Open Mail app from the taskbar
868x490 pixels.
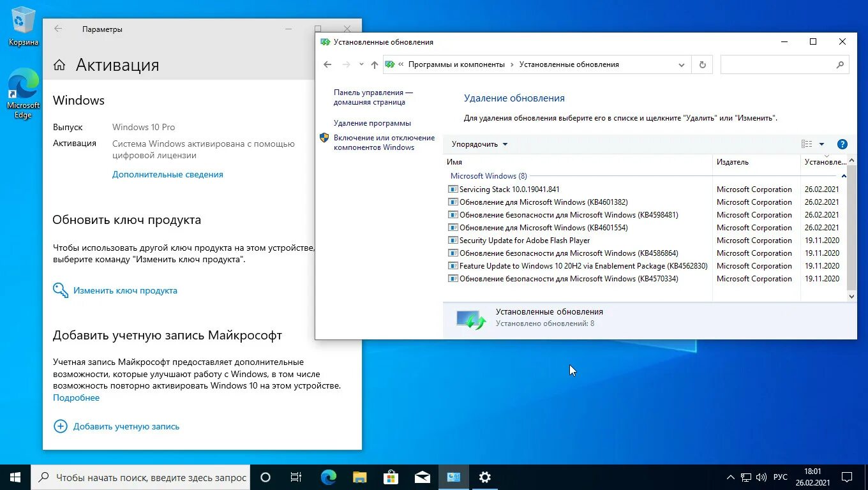pyautogui.click(x=422, y=477)
